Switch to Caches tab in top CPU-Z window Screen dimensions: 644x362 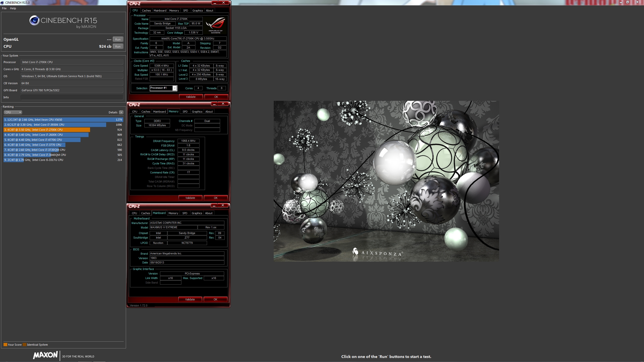[146, 11]
